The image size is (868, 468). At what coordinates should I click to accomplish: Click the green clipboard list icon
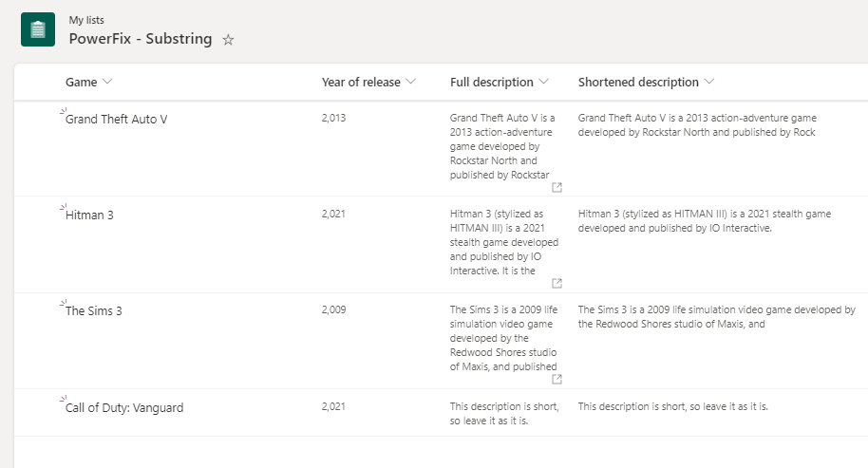coord(38,29)
